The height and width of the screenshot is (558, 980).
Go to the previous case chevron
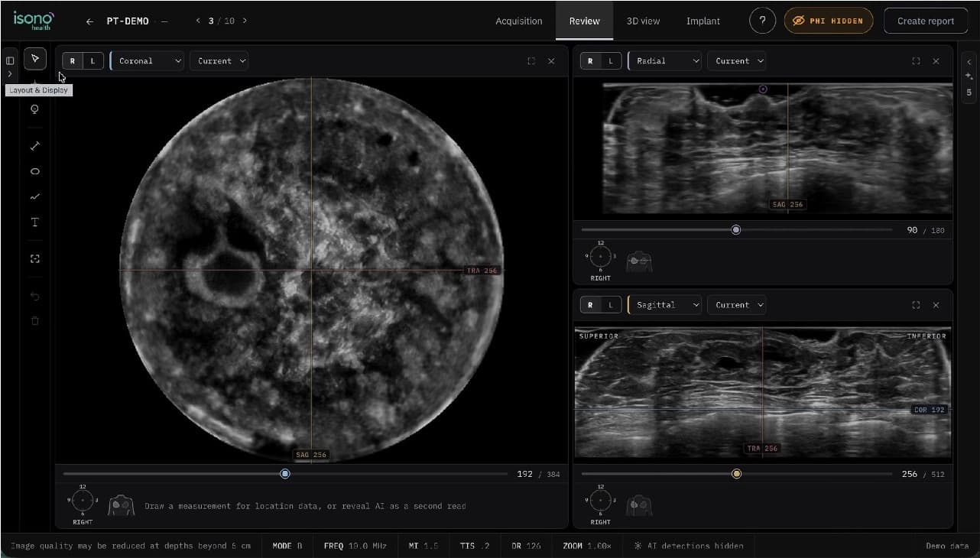pyautogui.click(x=199, y=21)
